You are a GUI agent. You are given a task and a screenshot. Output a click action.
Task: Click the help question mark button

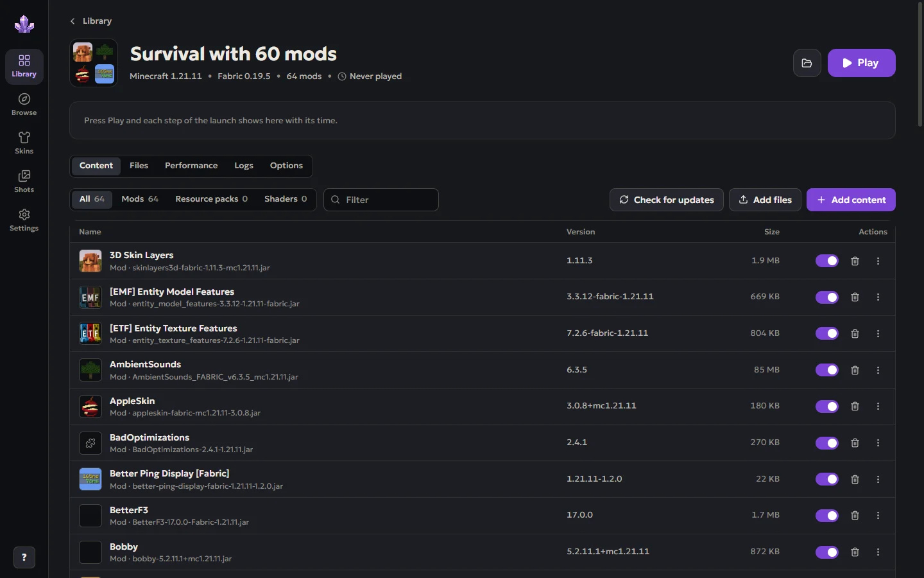tap(24, 557)
